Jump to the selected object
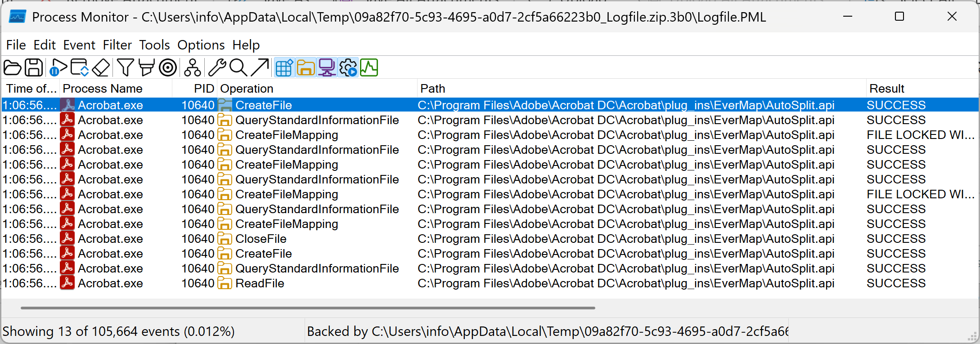 click(260, 67)
